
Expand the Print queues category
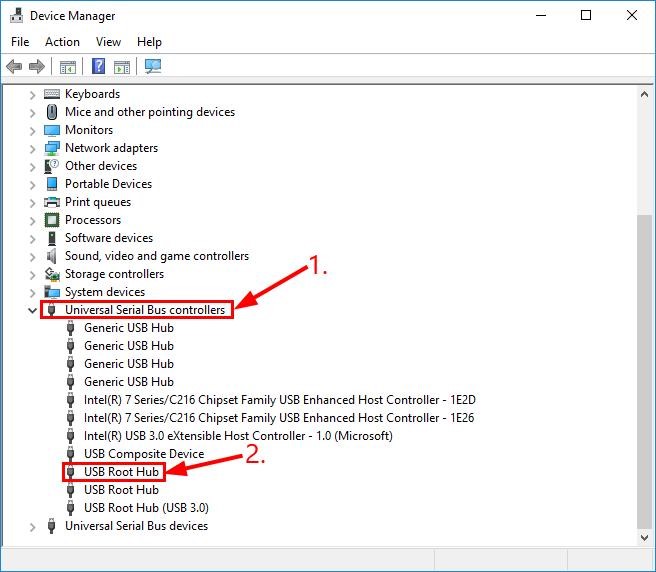32,203
